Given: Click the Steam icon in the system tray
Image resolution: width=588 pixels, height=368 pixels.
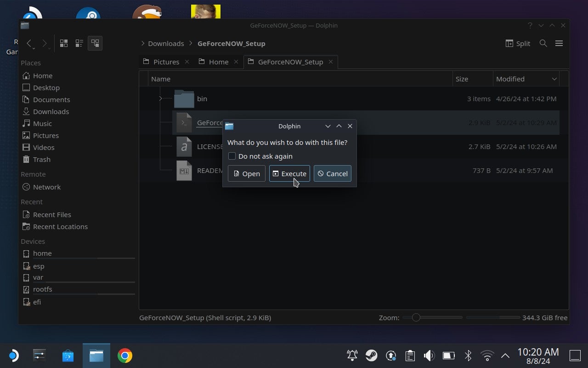Looking at the screenshot, I should click(x=372, y=355).
